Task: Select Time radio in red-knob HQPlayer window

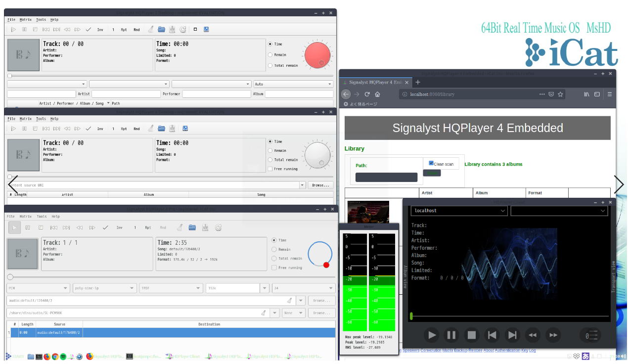Action: [270, 44]
